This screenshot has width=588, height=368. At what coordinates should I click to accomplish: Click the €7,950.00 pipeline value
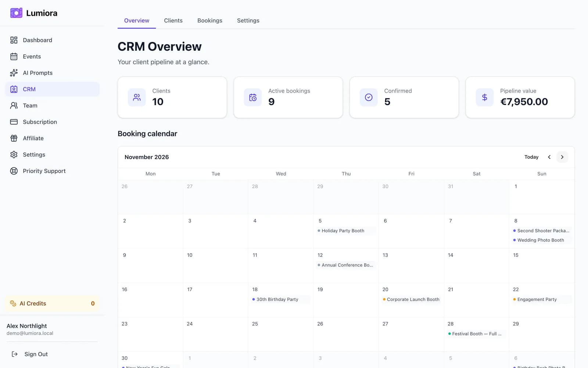click(524, 102)
